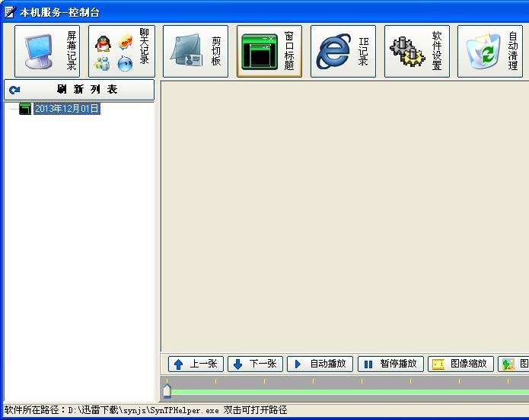The height and width of the screenshot is (420, 529).
Task: Click the app icon in the title bar
Action: (x=10, y=12)
